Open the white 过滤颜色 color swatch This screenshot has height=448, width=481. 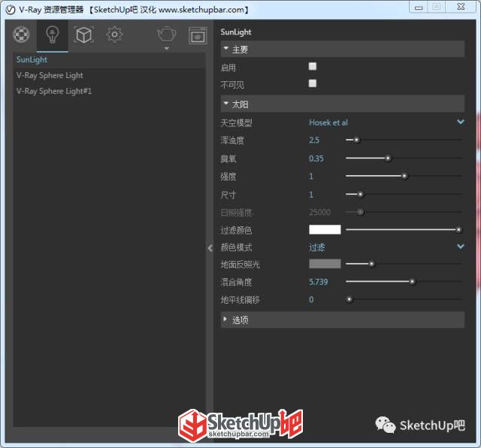pos(325,229)
